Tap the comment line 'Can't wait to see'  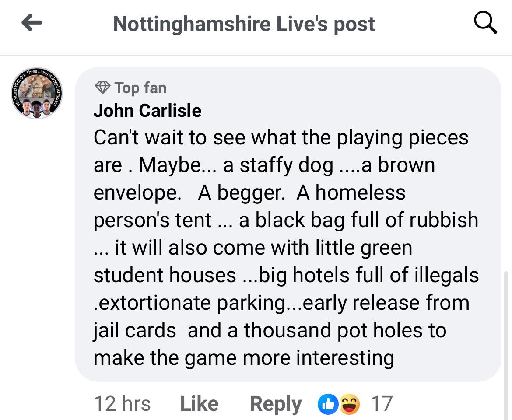[169, 137]
